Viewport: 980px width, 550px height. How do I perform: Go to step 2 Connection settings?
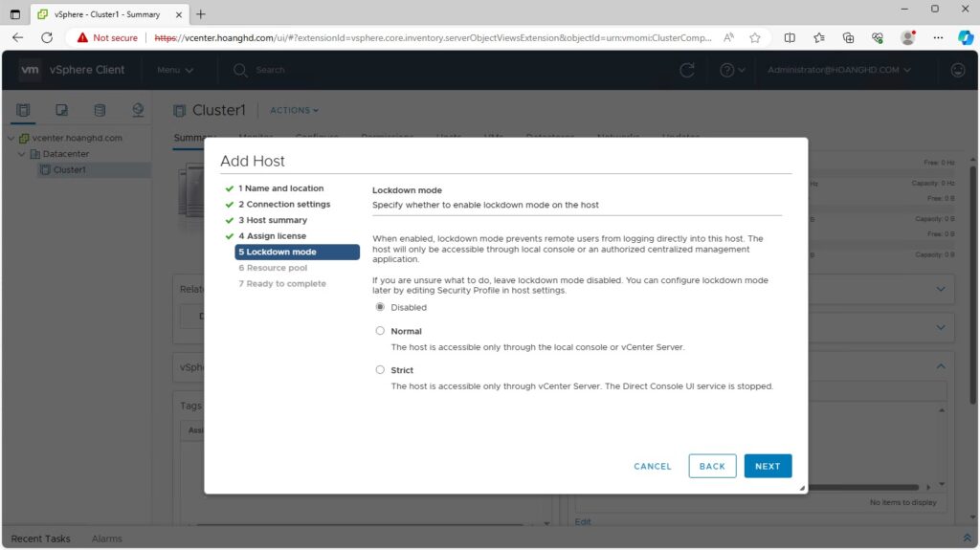[284, 205]
